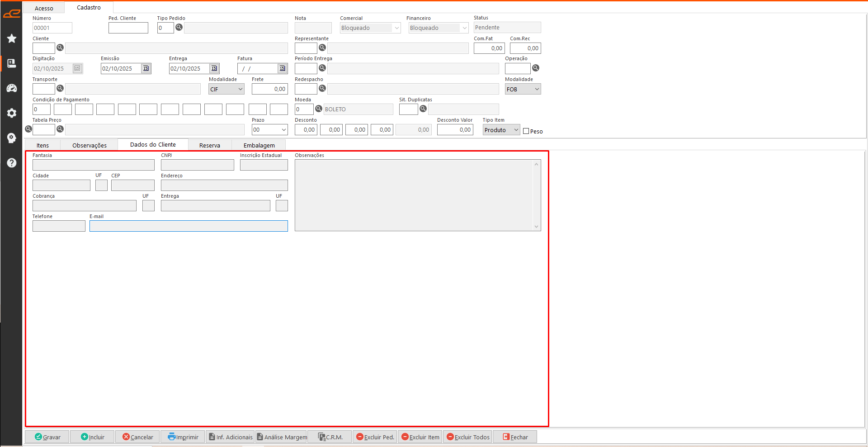Switch to the Embalagem tab
The width and height of the screenshot is (868, 447).
(259, 145)
